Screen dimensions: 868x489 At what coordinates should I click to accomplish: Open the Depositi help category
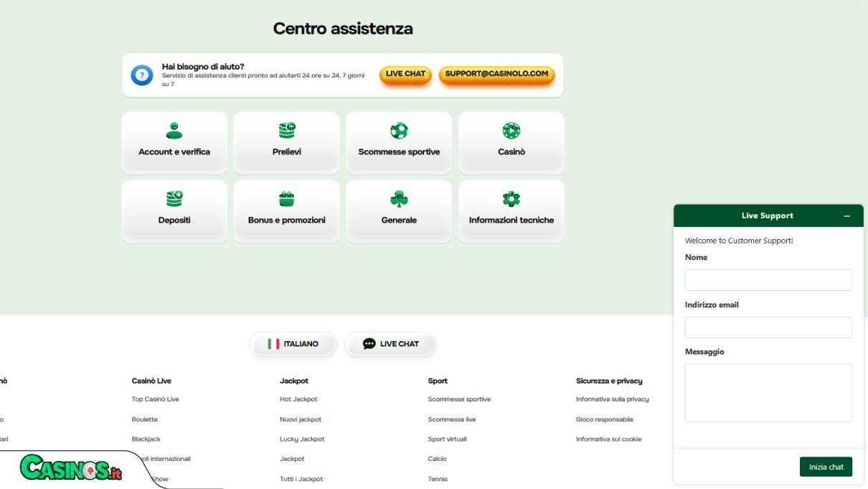click(x=174, y=211)
